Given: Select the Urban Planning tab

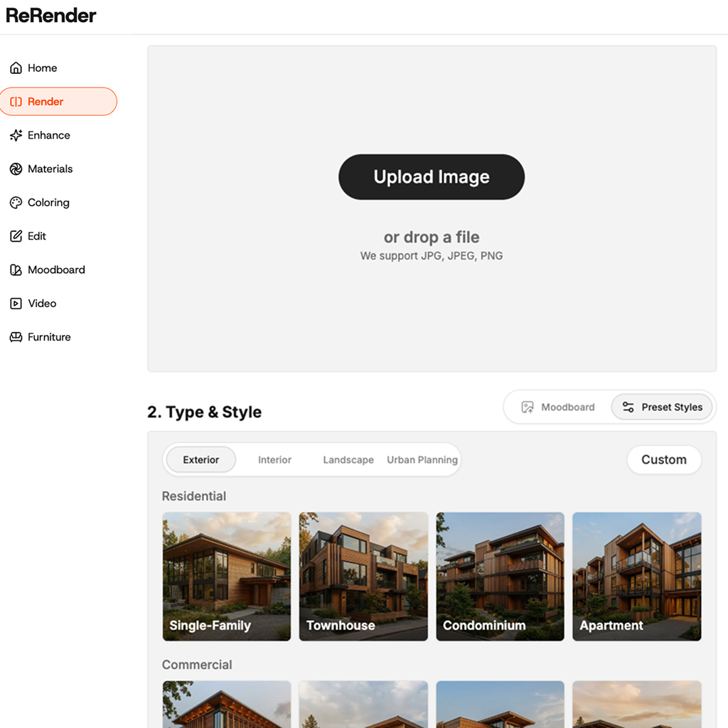Looking at the screenshot, I should click(x=422, y=460).
